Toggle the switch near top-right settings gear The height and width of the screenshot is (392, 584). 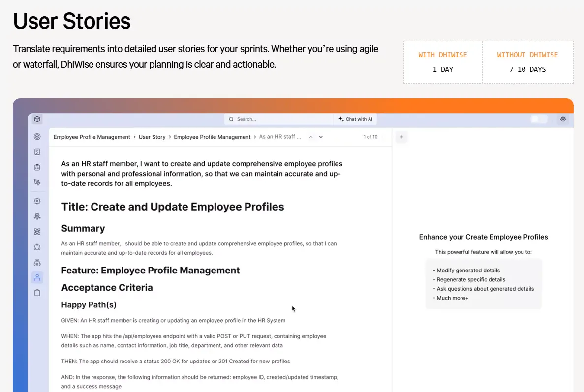click(x=539, y=119)
